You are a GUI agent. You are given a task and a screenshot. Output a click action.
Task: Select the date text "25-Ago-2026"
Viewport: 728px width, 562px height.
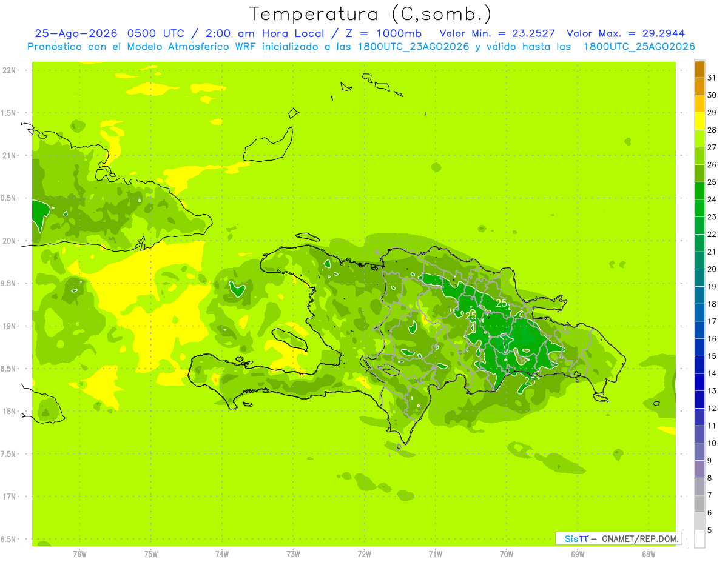click(x=76, y=33)
